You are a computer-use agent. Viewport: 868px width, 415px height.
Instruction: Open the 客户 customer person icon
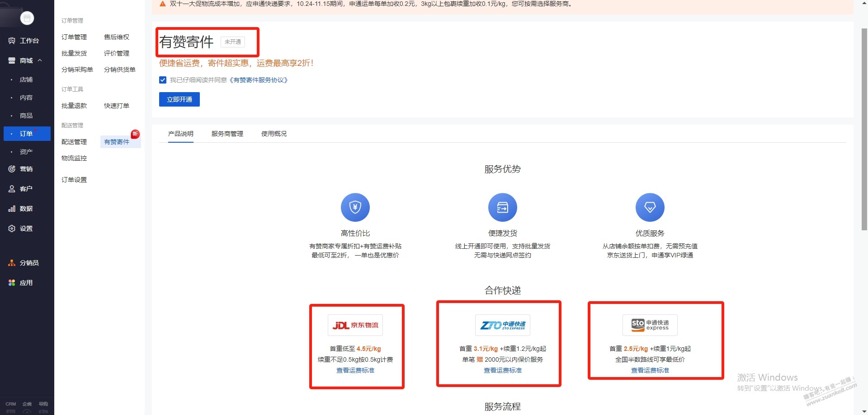pyautogui.click(x=12, y=189)
